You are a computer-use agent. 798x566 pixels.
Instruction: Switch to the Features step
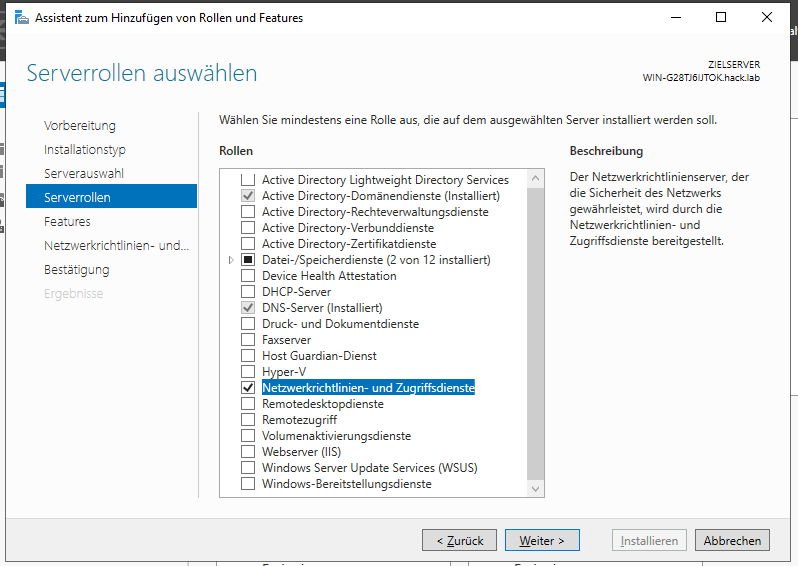[67, 222]
